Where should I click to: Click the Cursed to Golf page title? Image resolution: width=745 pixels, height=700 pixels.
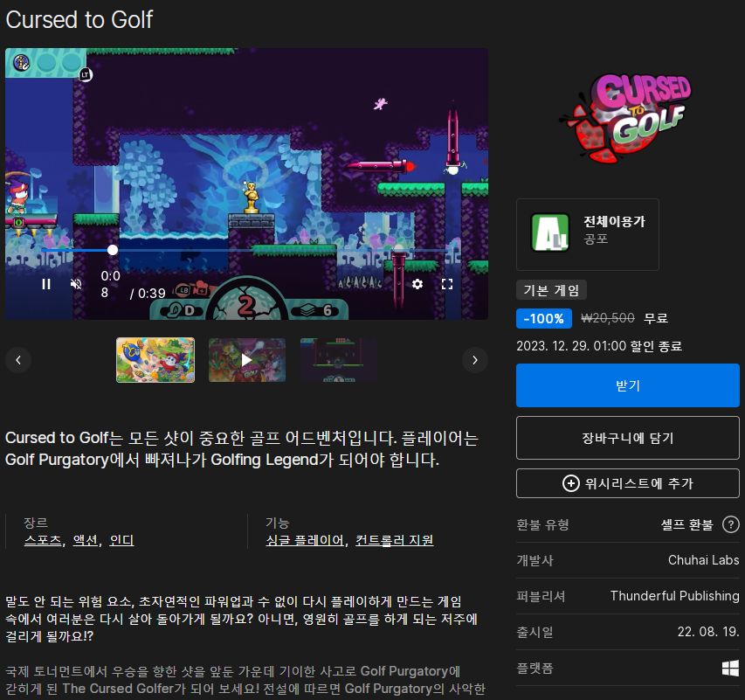point(79,20)
